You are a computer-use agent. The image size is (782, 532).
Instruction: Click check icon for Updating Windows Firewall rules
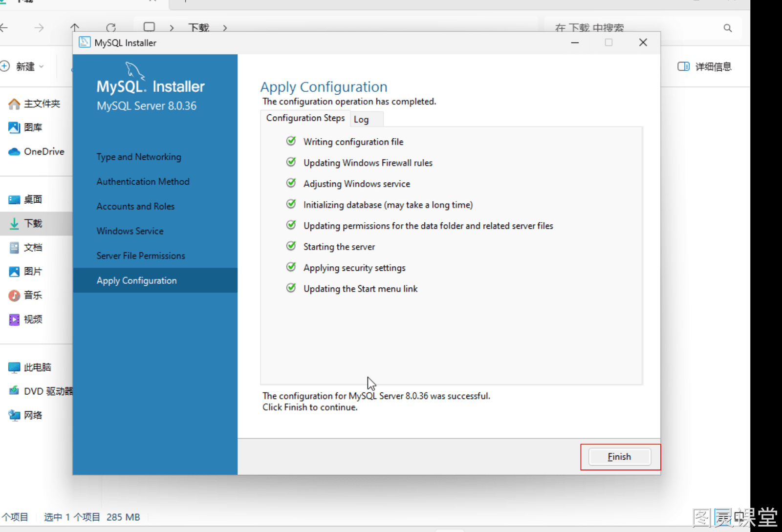pyautogui.click(x=291, y=162)
